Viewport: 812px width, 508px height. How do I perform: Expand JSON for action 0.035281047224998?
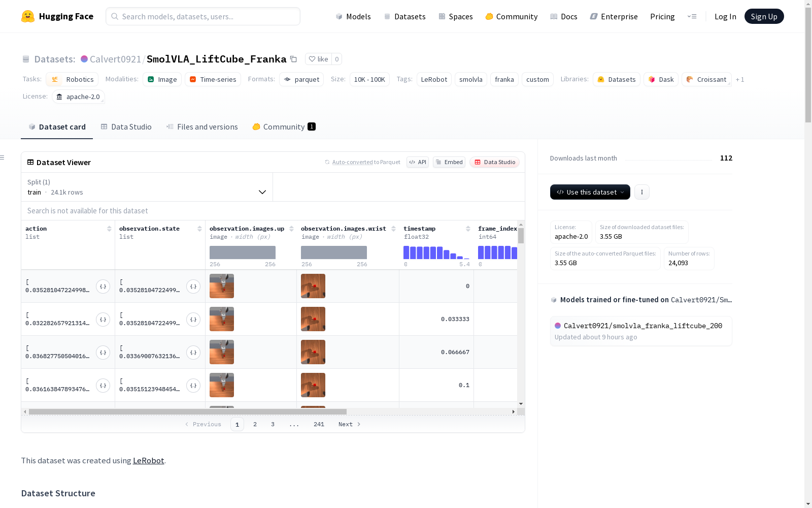point(103,287)
